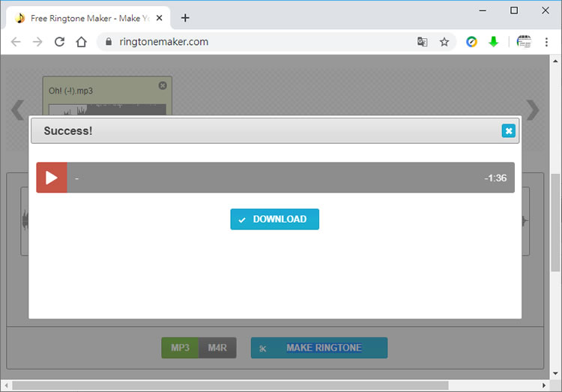The image size is (562, 392).
Task: Click MAKE RINGTONE button
Action: click(x=319, y=348)
